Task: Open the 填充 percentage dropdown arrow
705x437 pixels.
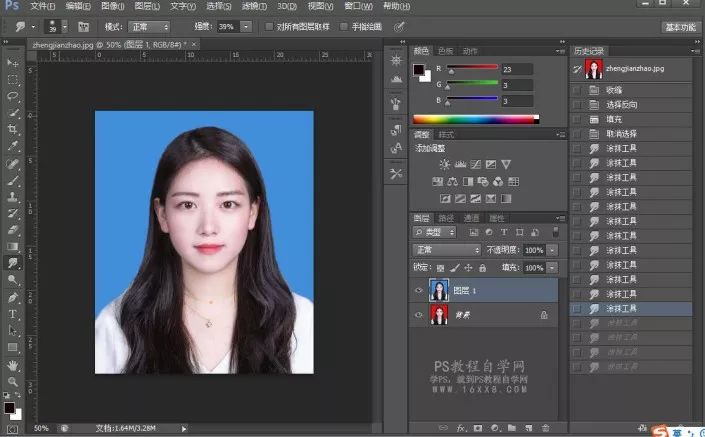Action: [552, 268]
